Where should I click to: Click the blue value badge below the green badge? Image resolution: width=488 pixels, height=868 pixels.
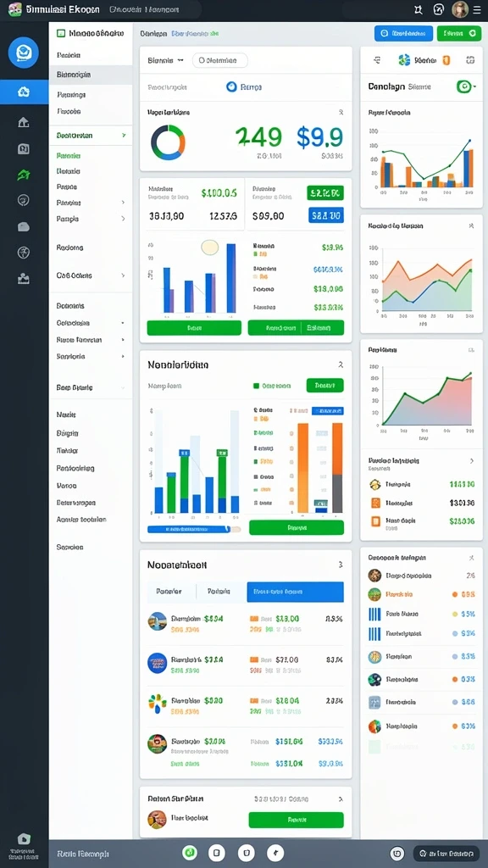point(325,214)
